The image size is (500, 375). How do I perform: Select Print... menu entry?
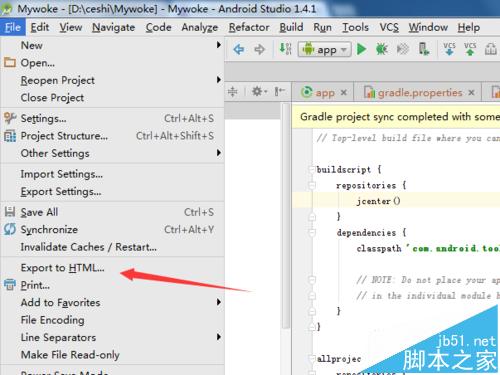pos(112,285)
